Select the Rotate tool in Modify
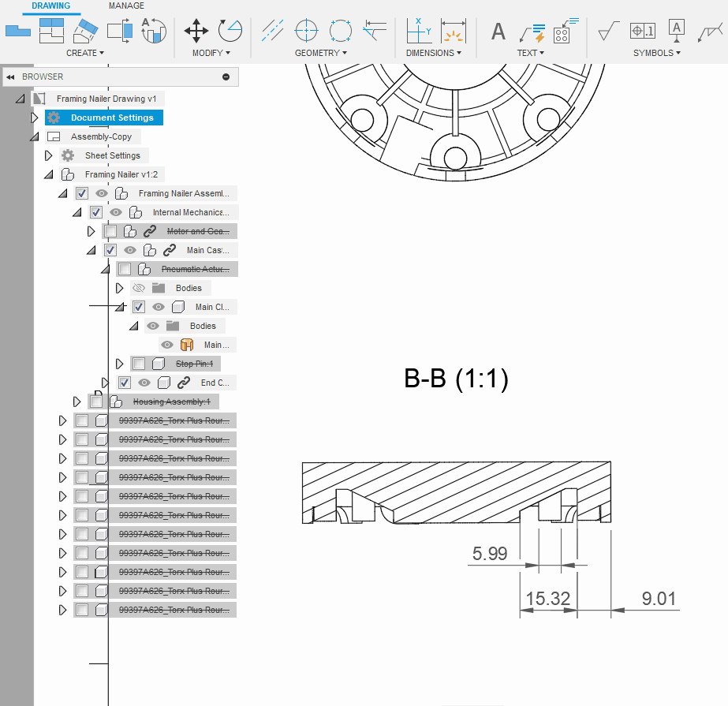This screenshot has width=728, height=706. 230,31
